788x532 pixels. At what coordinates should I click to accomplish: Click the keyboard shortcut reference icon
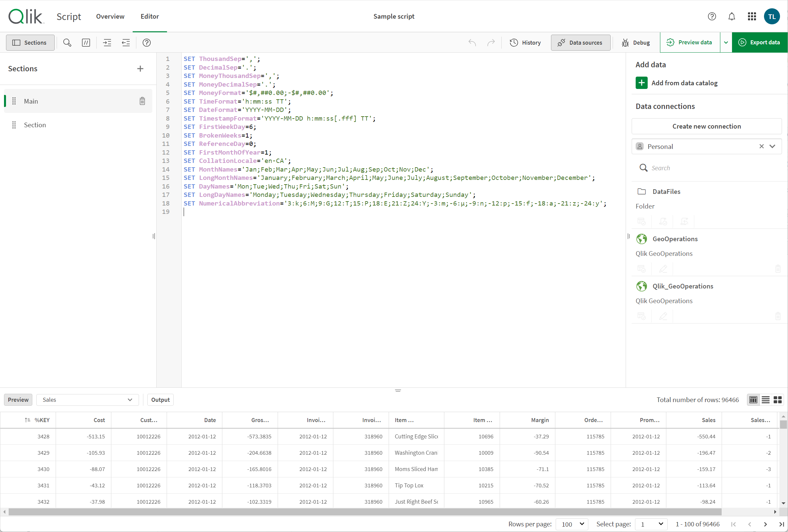(x=147, y=42)
